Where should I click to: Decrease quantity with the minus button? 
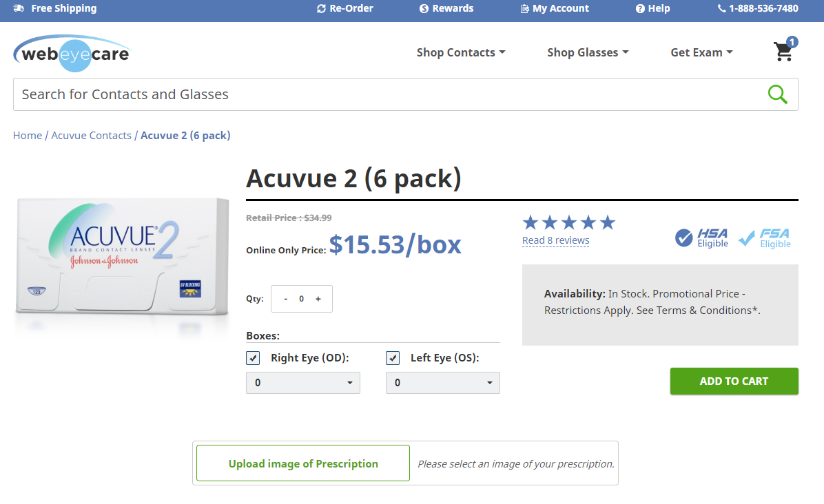tap(285, 299)
